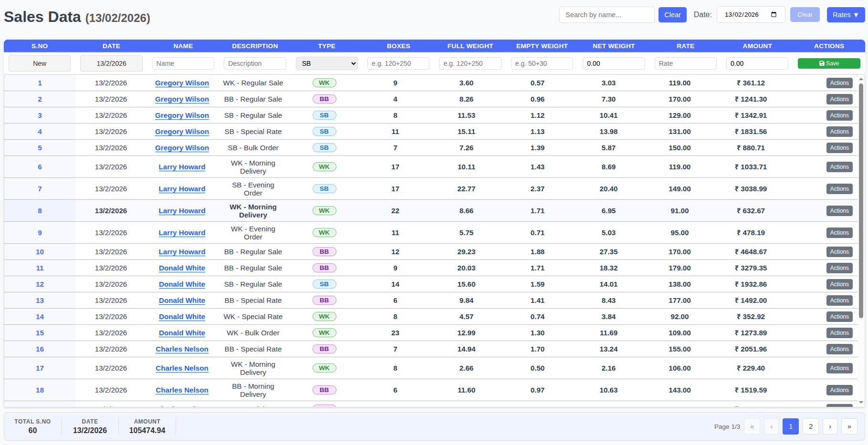This screenshot has height=445, width=868.
Task: Click total amount 105474.94 in the footer
Action: (x=147, y=430)
